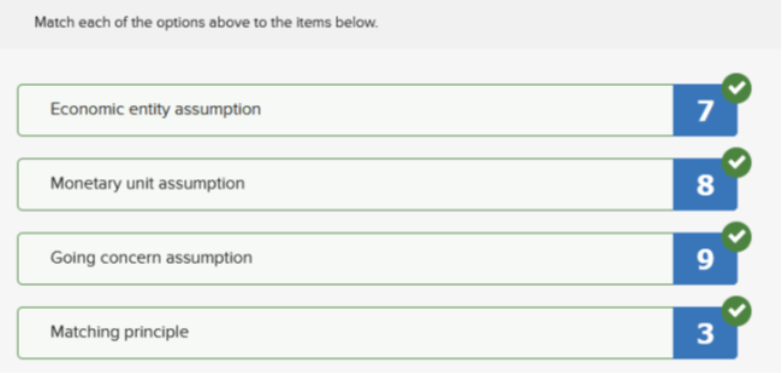782x373 pixels.
Task: Select the blue number 9 badge
Action: pyautogui.click(x=705, y=259)
